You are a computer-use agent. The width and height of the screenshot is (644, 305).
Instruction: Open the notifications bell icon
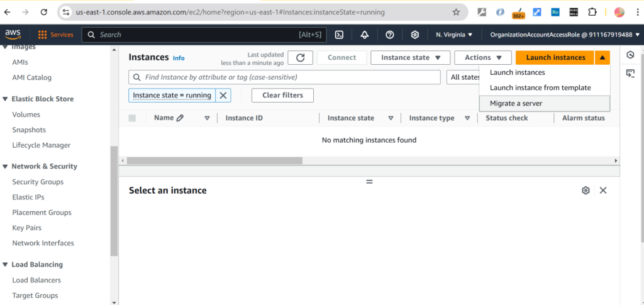pyautogui.click(x=364, y=35)
